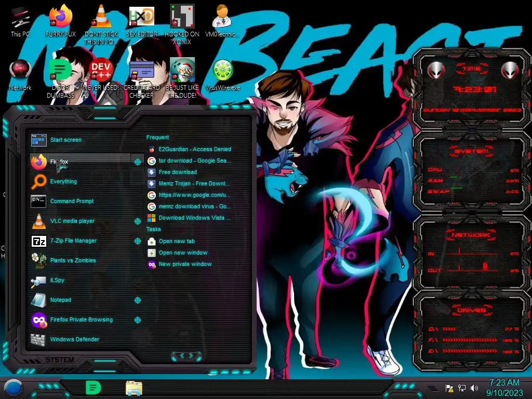Viewport: 532px width, 399px height.
Task: Click the F:\ drive row in DRIVES widget
Action: (x=473, y=340)
